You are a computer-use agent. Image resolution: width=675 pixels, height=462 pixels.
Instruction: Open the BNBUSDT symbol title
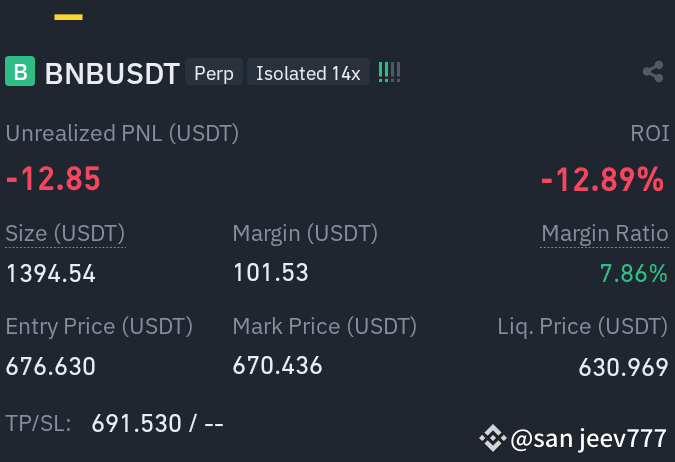(x=112, y=73)
